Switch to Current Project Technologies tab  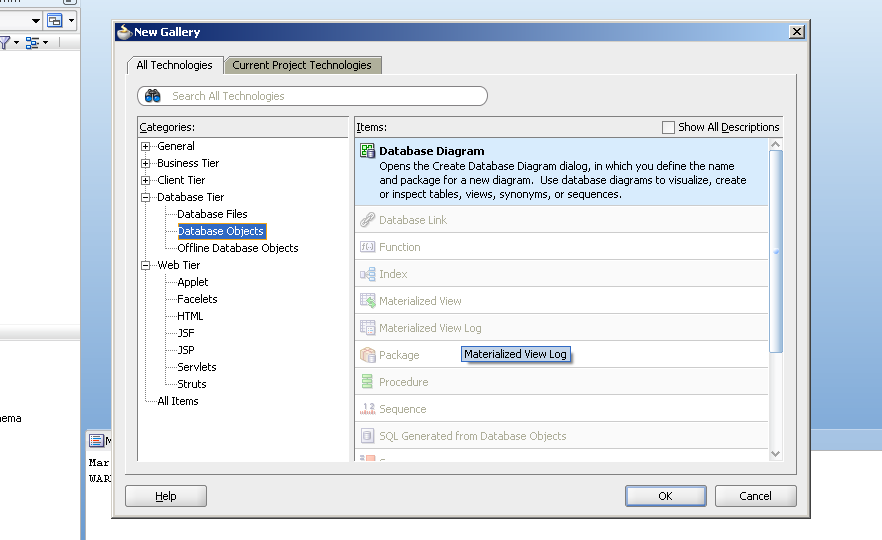point(302,65)
